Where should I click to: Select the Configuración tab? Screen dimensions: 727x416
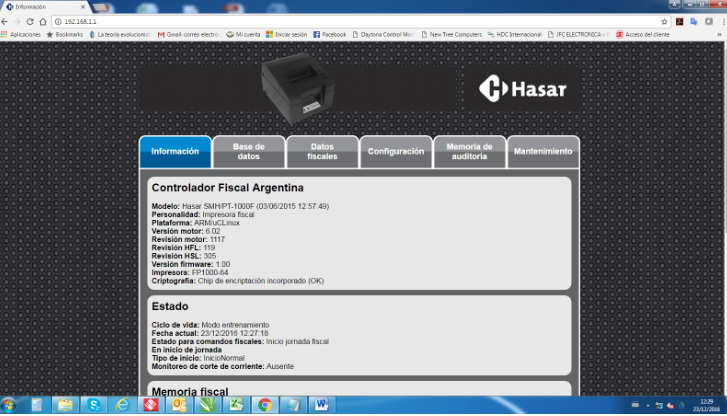[396, 152]
